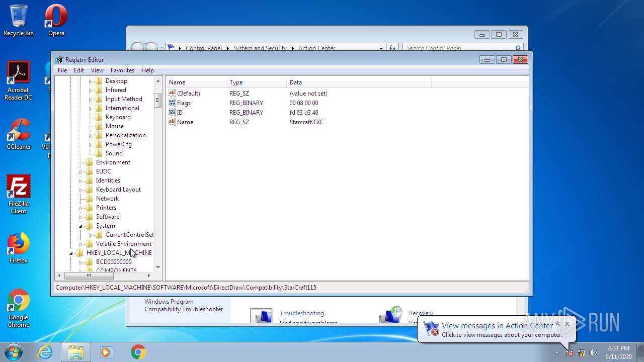644x362 pixels.
Task: Click the Starcraft.EXE data value
Action: click(306, 122)
